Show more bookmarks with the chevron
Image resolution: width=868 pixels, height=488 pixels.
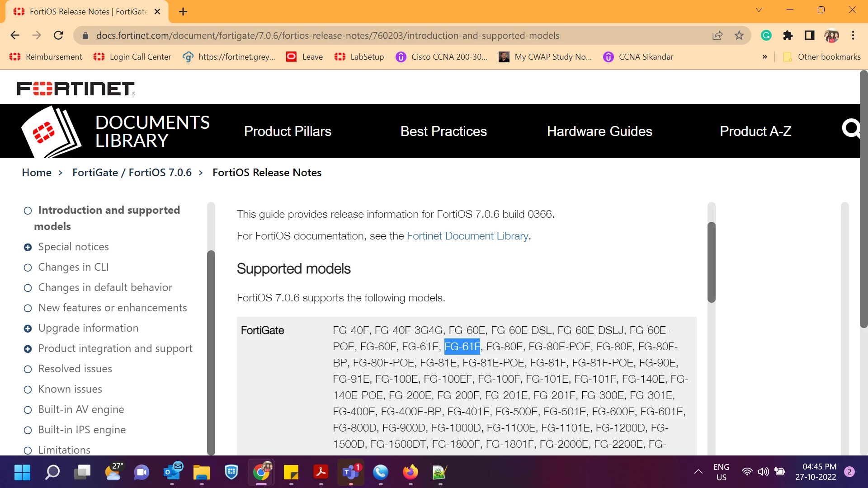pos(765,57)
